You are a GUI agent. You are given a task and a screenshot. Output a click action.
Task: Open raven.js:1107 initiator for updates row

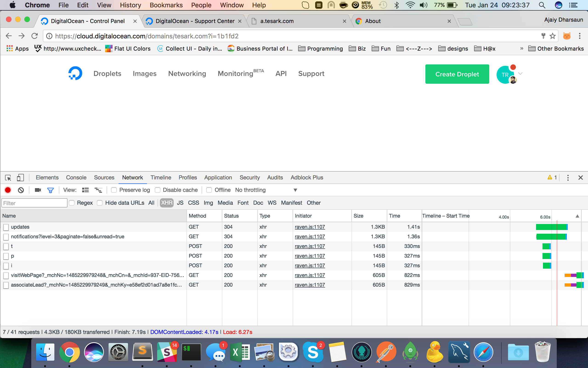310,227
